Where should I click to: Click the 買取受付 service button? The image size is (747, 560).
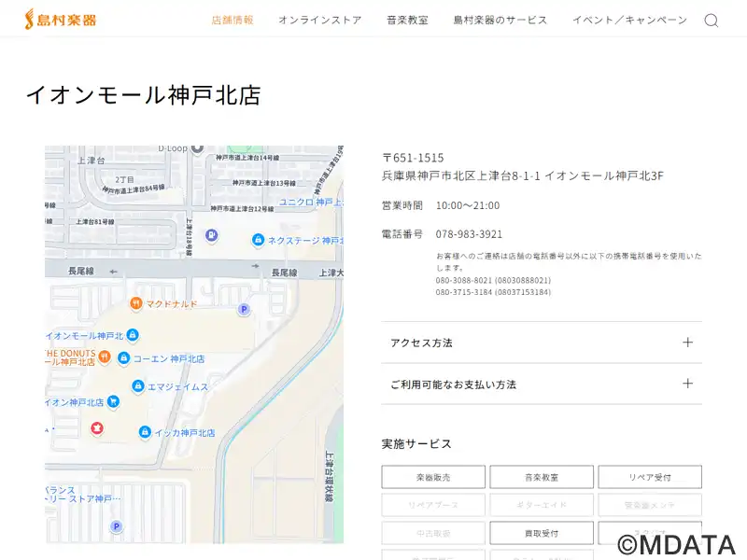pos(542,533)
